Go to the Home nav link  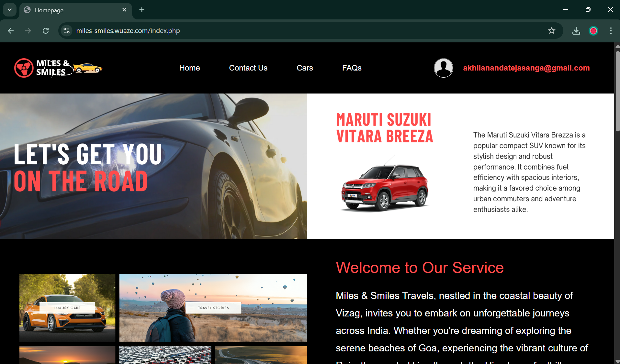click(189, 68)
